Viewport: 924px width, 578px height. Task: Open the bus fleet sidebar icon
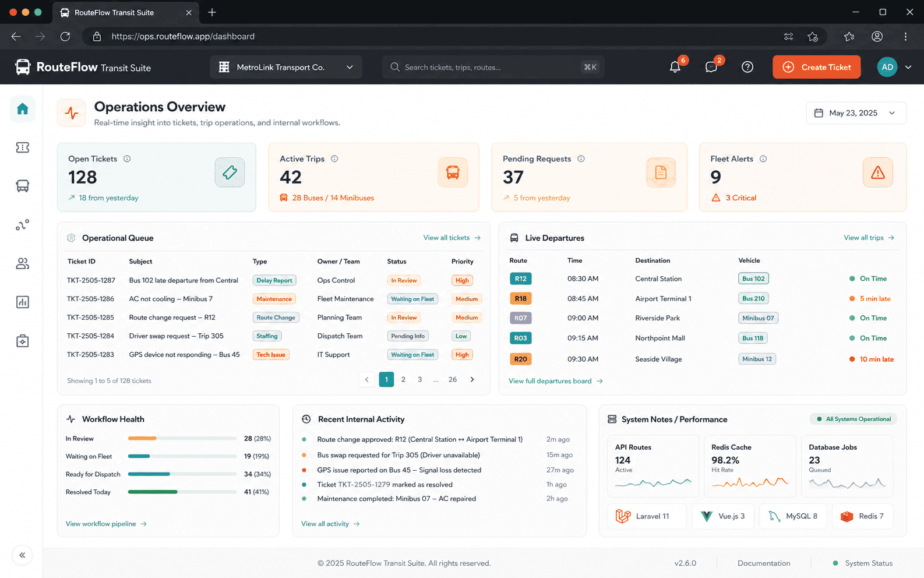(x=22, y=186)
